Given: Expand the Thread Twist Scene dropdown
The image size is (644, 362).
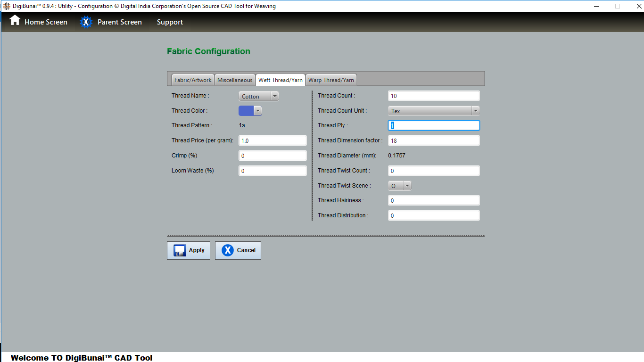Looking at the screenshot, I should coord(399,186).
